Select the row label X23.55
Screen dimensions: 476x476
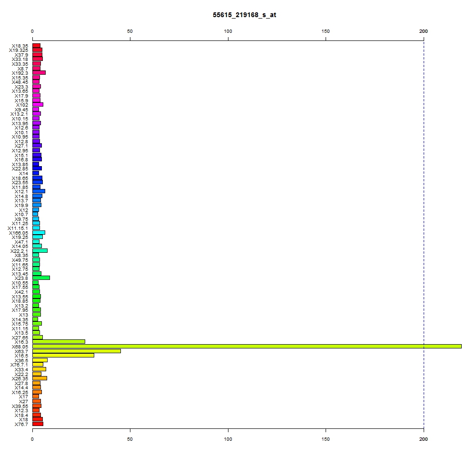point(20,182)
